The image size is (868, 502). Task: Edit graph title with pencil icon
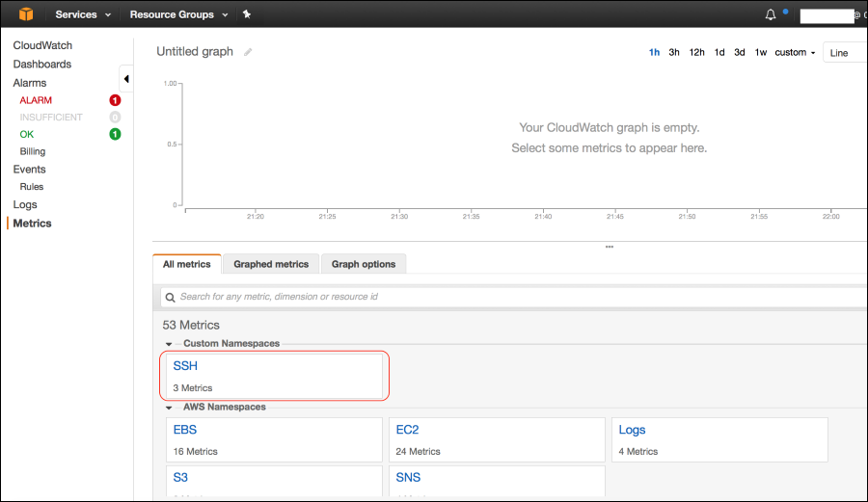click(x=248, y=52)
